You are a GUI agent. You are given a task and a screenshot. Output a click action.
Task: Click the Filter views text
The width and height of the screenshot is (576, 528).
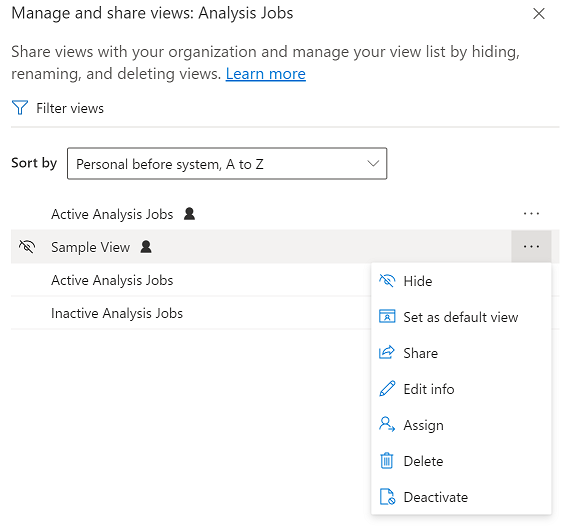[x=70, y=108]
